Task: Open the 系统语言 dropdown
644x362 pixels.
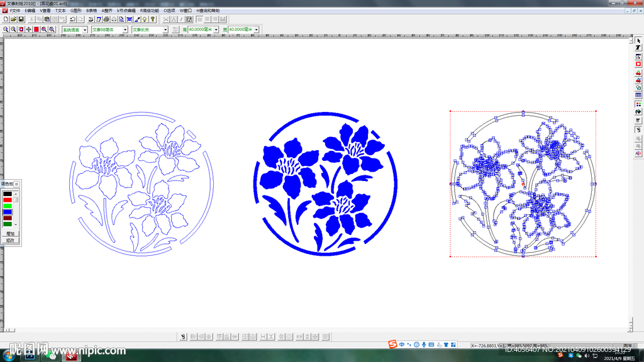Action: pos(85,30)
